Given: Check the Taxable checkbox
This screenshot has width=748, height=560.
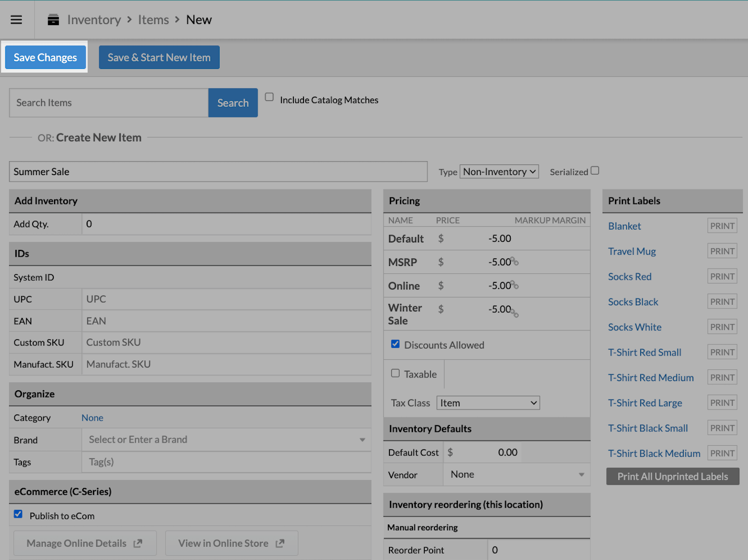Looking at the screenshot, I should pos(395,373).
